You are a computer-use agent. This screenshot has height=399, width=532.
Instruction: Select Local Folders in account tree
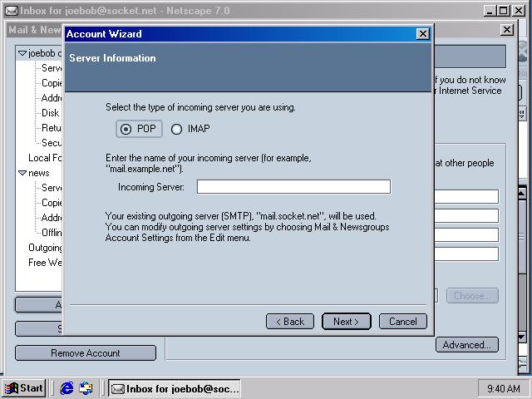coord(45,158)
